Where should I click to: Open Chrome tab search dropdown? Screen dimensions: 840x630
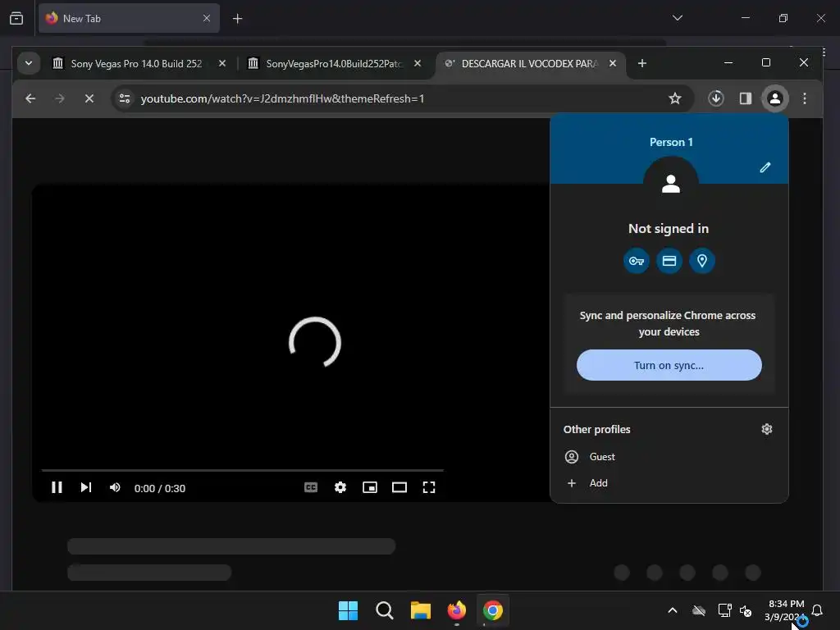coord(29,63)
